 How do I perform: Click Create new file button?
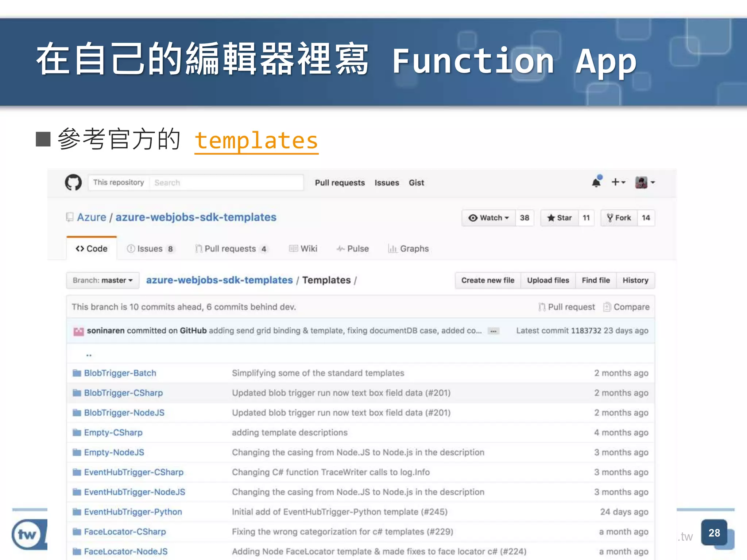[488, 280]
